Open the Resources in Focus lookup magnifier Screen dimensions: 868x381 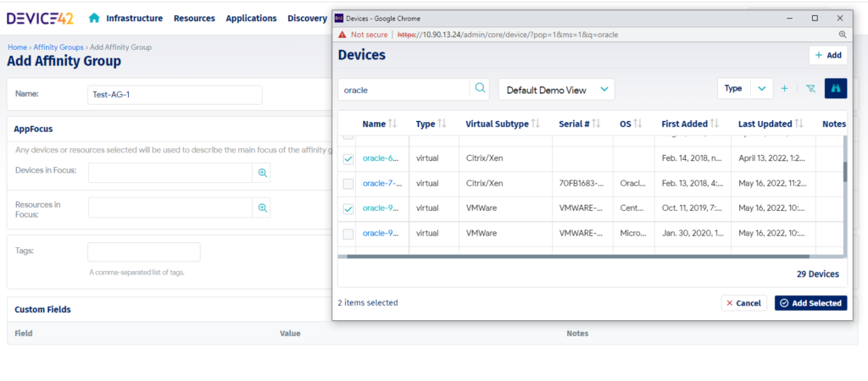(x=263, y=207)
